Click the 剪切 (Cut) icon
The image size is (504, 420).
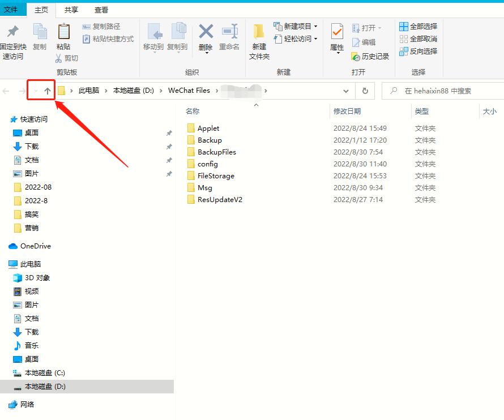coord(67,57)
